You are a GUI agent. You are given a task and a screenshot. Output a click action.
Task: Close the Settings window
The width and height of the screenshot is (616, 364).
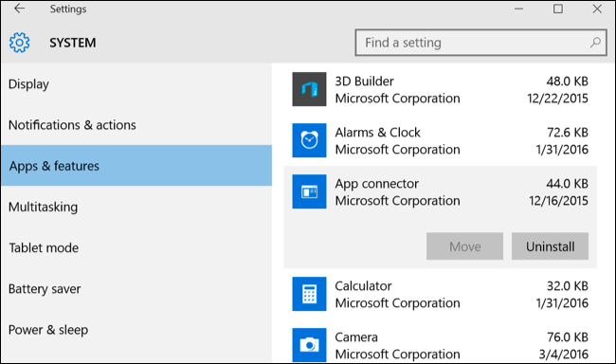[x=597, y=9]
